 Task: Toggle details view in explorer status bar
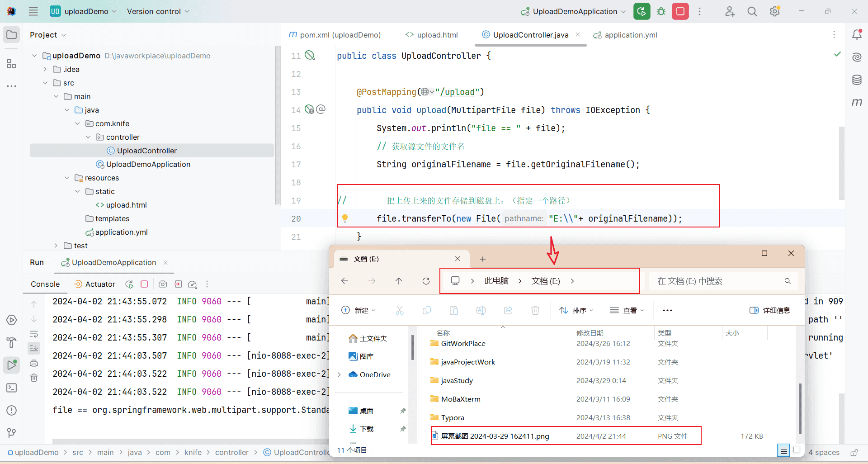click(x=783, y=450)
